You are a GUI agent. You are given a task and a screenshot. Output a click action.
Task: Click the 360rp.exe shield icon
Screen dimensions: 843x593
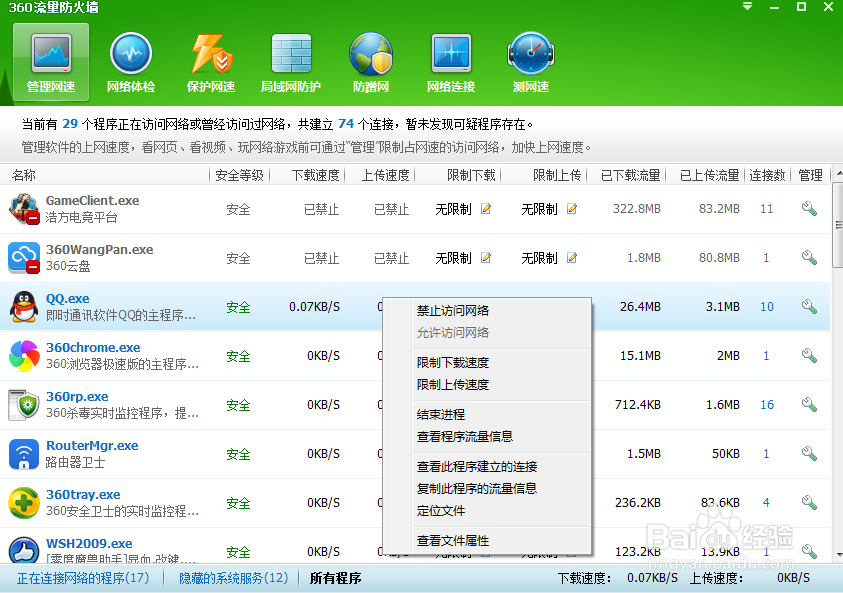[x=24, y=405]
